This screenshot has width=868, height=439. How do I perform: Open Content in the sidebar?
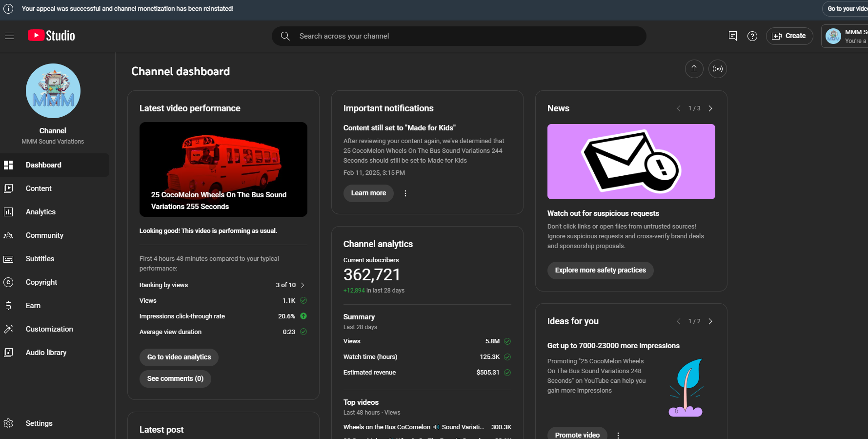click(55, 188)
